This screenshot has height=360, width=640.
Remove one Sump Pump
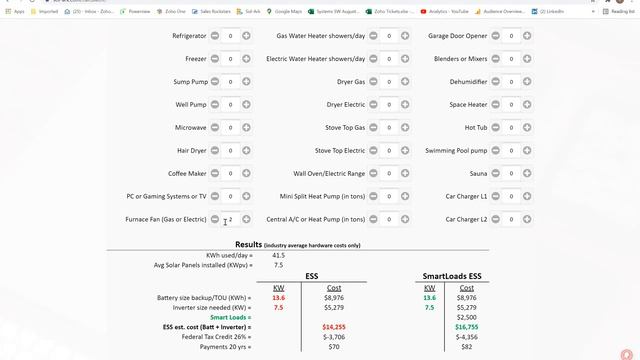215,82
